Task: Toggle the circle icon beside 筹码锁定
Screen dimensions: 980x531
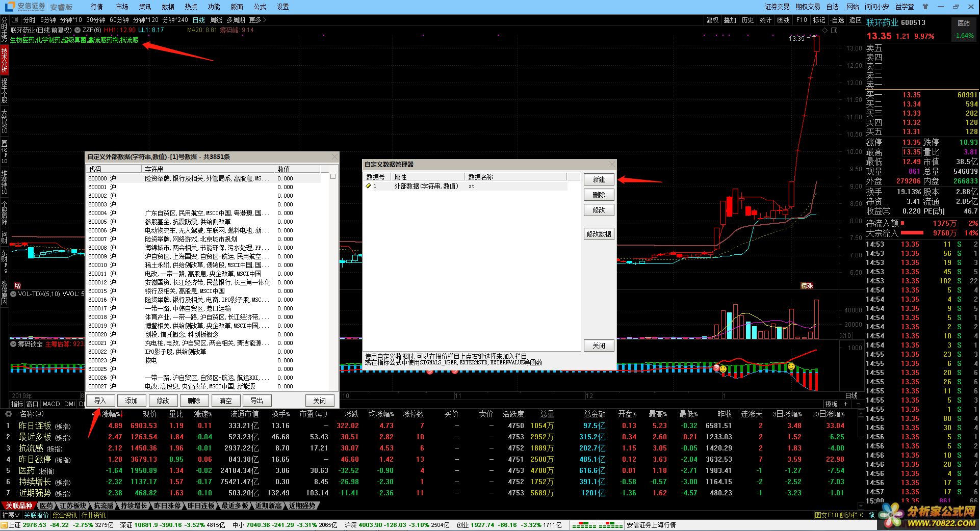Action: (x=14, y=344)
